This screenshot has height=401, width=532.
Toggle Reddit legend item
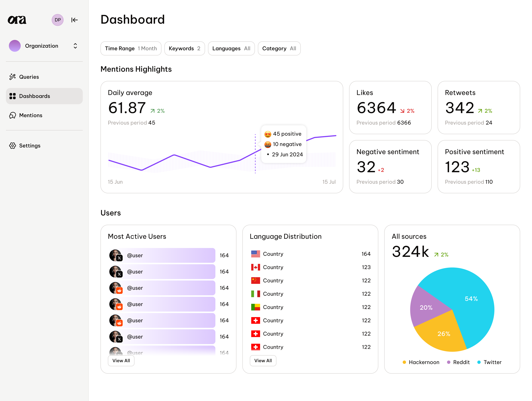[458, 362]
